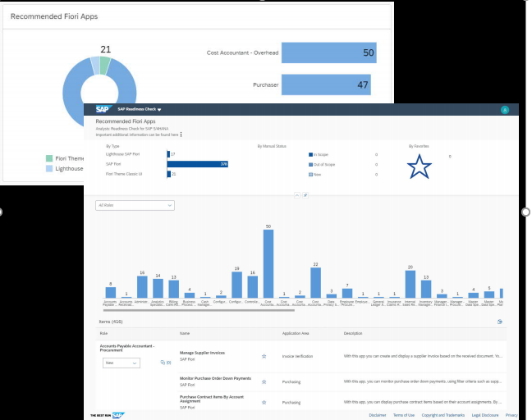Screen dimensions: 532x420
Task: Select the first column labeled 8 in roles chart
Action: pyautogui.click(x=111, y=293)
